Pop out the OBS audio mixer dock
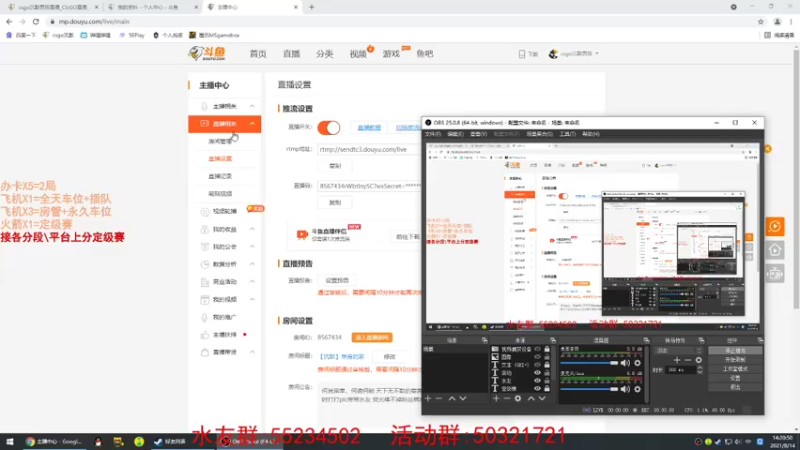The image size is (800, 450). (x=646, y=340)
